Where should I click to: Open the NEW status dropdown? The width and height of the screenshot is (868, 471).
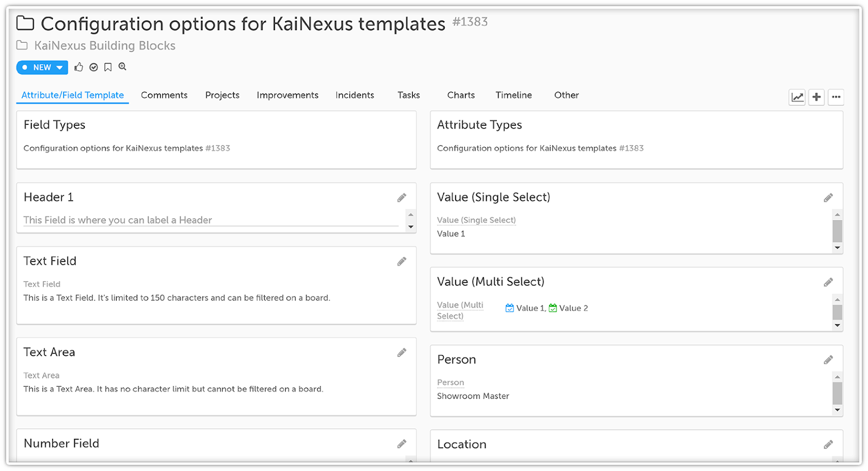pos(42,67)
